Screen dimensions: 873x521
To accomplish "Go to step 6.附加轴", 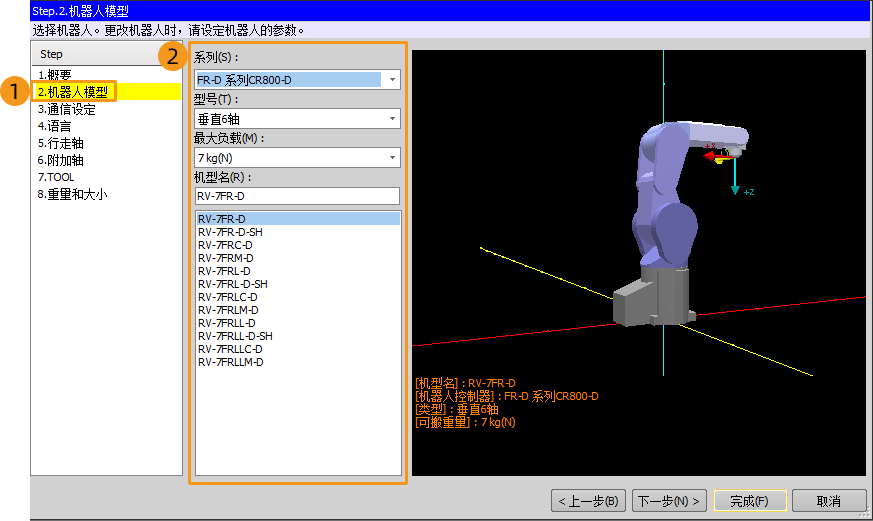I will (x=60, y=160).
